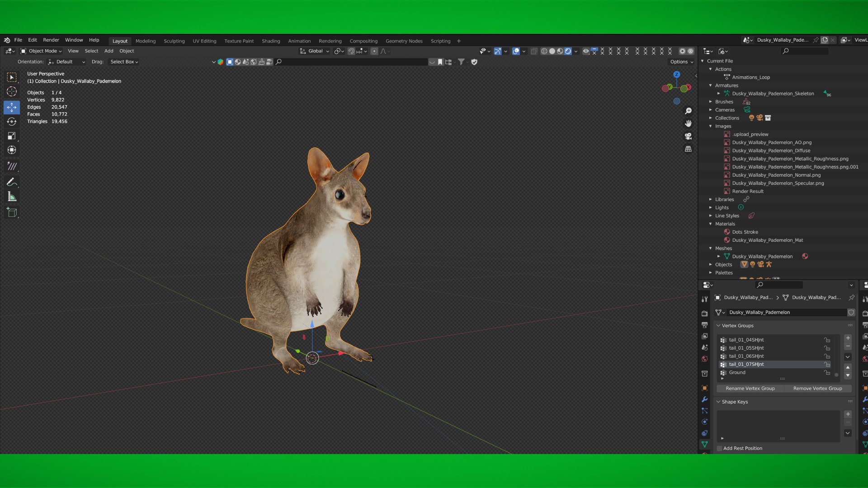Switch perspective/orthographic with the grid gizmo
The width and height of the screenshot is (868, 488).
tap(688, 149)
